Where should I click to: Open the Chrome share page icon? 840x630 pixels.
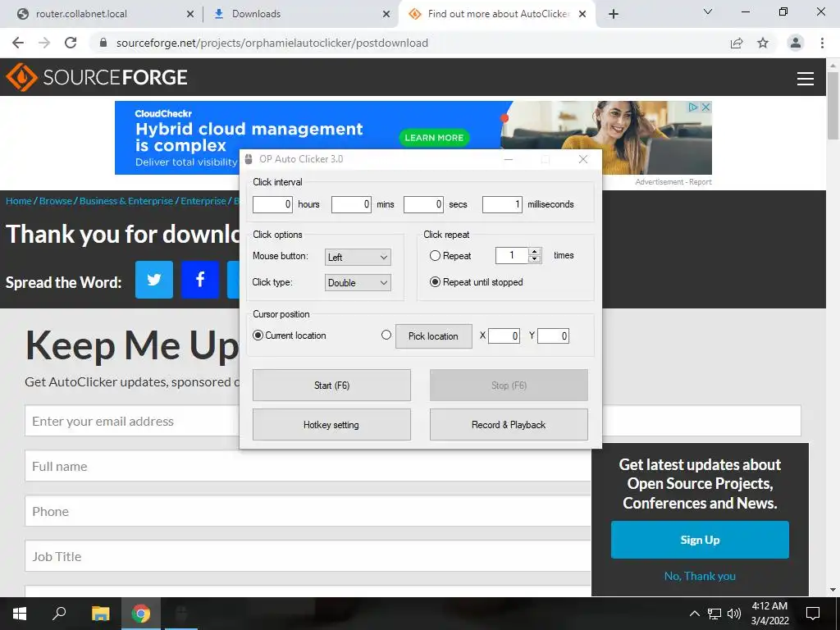pos(737,43)
